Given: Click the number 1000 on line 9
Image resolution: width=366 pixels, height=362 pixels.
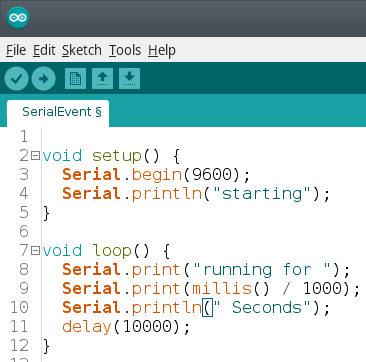Looking at the screenshot, I should click(322, 289).
